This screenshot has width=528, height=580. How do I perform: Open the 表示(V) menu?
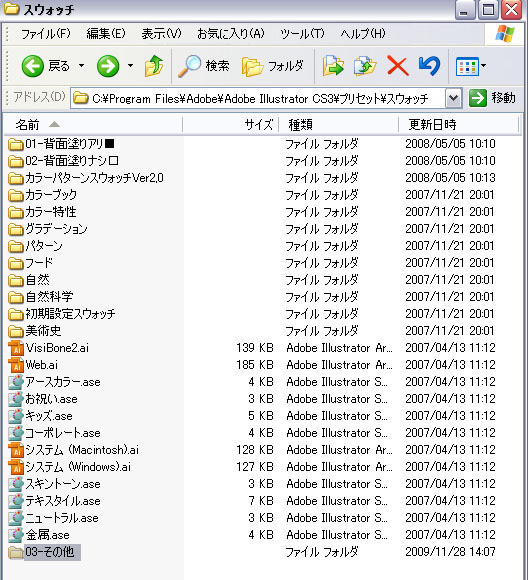click(x=161, y=34)
